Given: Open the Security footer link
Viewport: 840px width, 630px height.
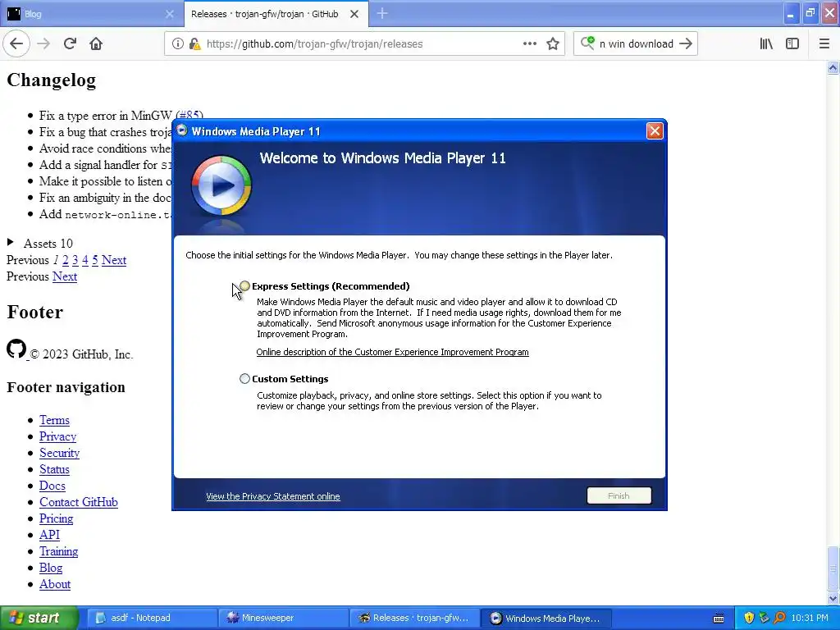Looking at the screenshot, I should (59, 453).
